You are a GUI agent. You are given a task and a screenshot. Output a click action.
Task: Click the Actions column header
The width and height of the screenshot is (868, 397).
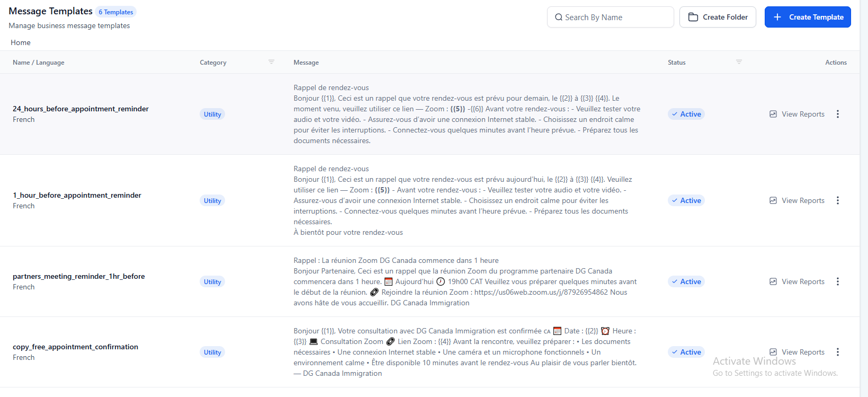[836, 63]
